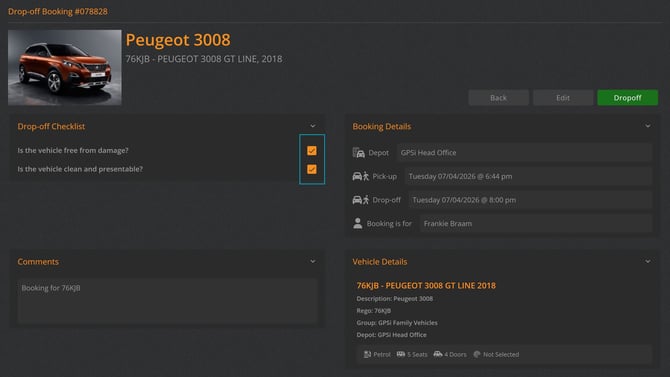
Task: Click the 'Group: GPSi Family Vehicles' text
Action: (x=397, y=323)
